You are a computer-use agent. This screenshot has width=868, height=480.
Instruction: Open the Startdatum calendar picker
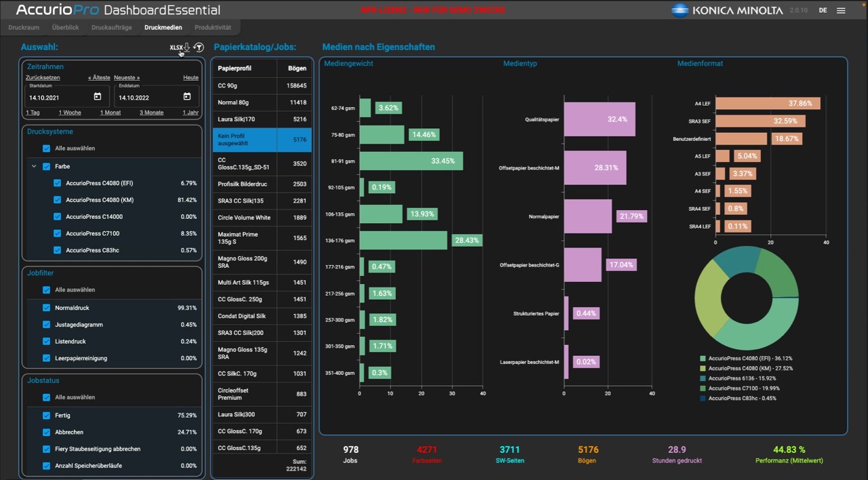click(x=98, y=96)
